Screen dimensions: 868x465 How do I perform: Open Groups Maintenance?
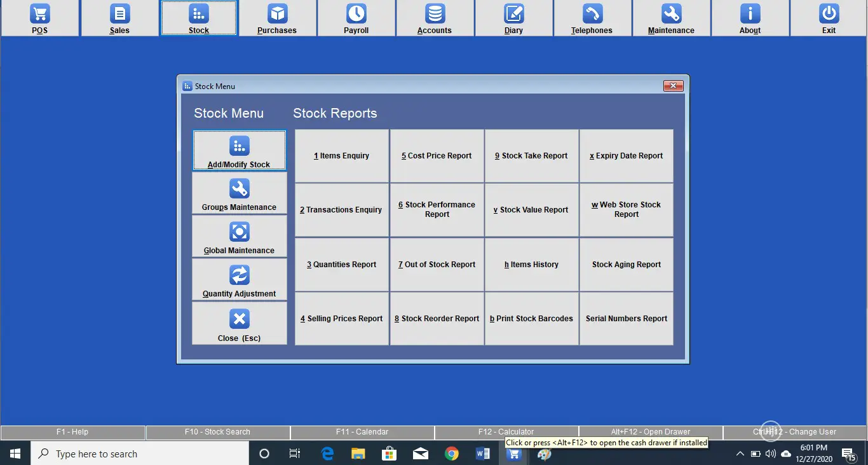[239, 193]
